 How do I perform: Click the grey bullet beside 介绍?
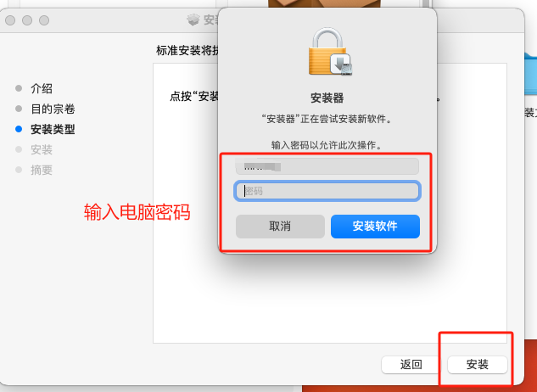[x=19, y=88]
